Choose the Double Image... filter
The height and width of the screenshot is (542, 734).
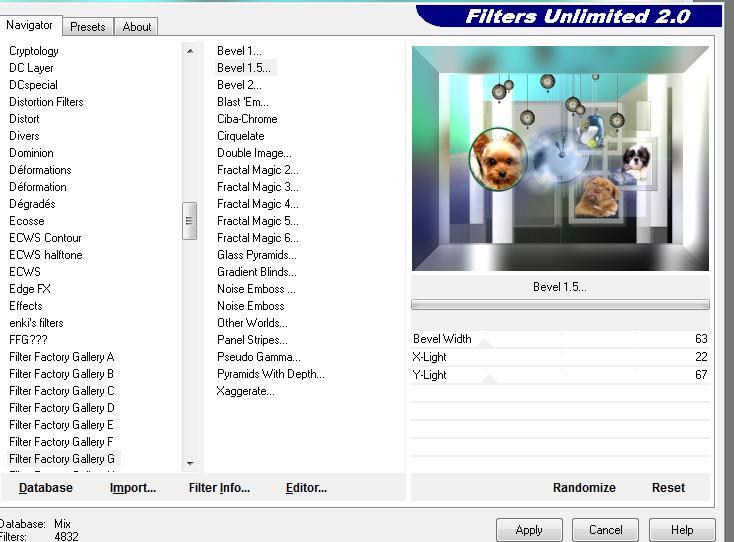tap(254, 153)
